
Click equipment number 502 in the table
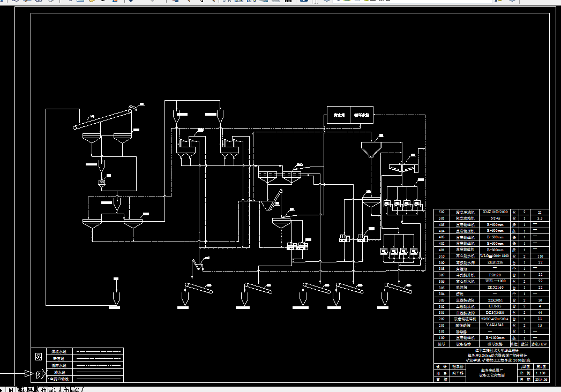coord(442,212)
